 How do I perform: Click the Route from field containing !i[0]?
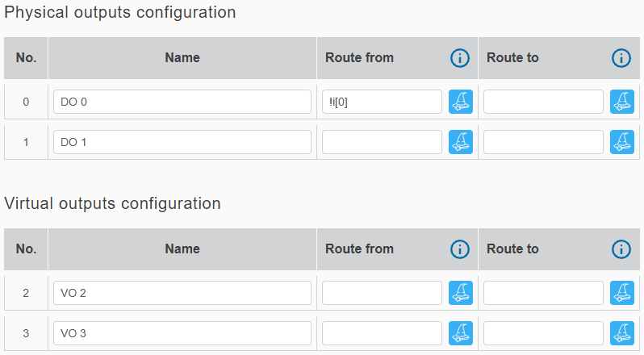click(x=382, y=102)
